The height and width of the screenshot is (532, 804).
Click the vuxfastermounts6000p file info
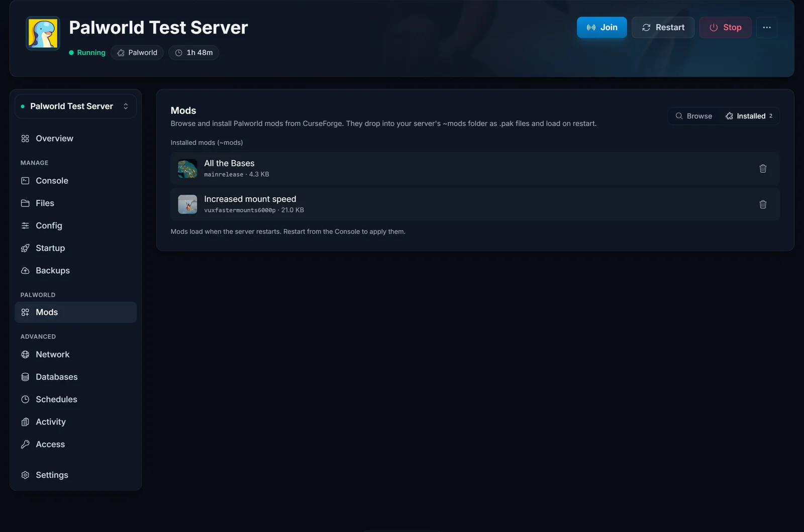click(x=254, y=210)
